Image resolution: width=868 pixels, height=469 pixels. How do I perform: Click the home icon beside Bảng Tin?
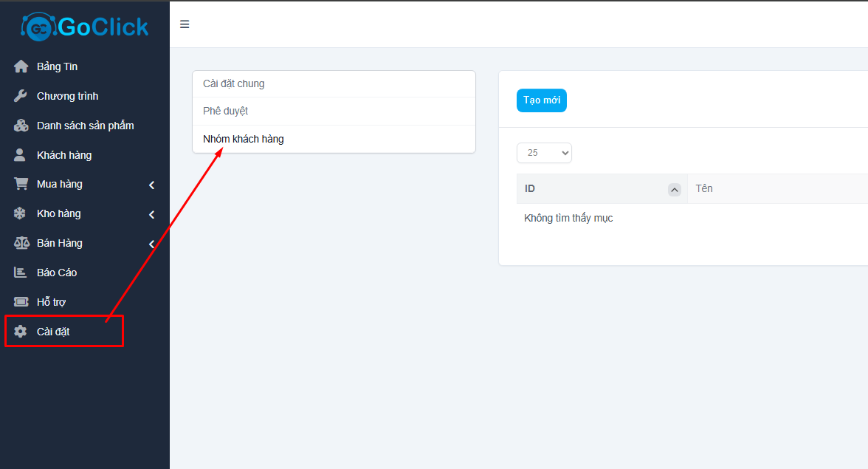click(21, 66)
